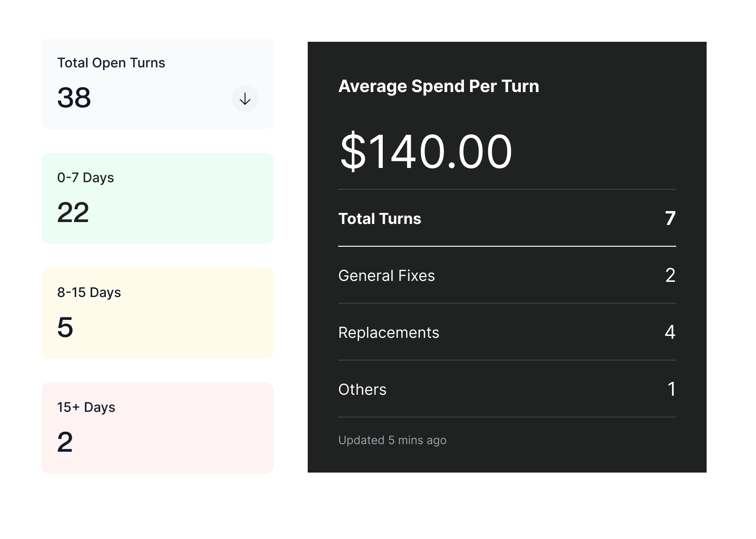Click the Average Spend Per Turn heading
The image size is (756, 539).
click(439, 86)
